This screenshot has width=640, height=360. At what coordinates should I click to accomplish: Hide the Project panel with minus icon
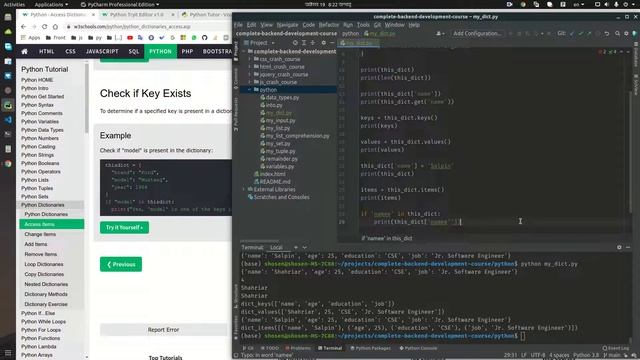pyautogui.click(x=332, y=42)
